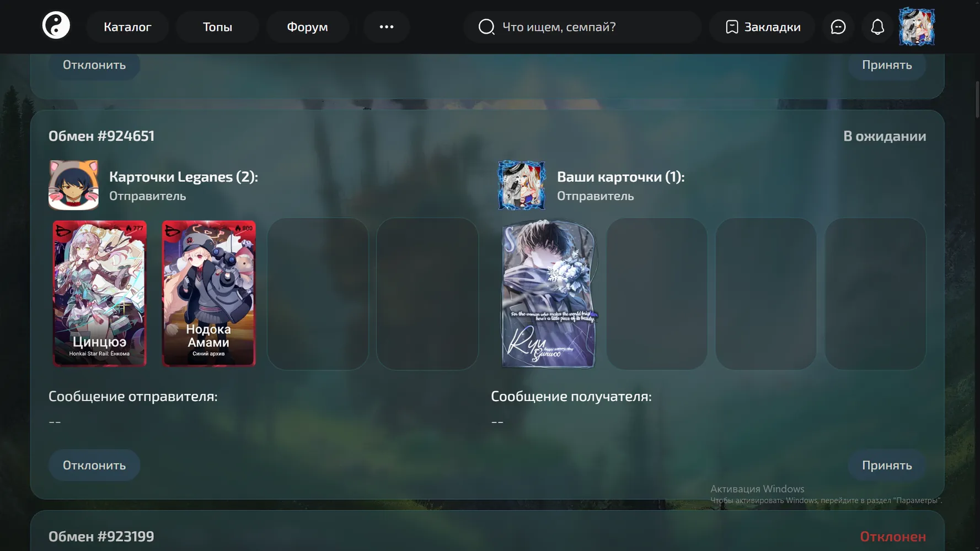
Task: Click the yin-yang site logo
Action: 56,26
